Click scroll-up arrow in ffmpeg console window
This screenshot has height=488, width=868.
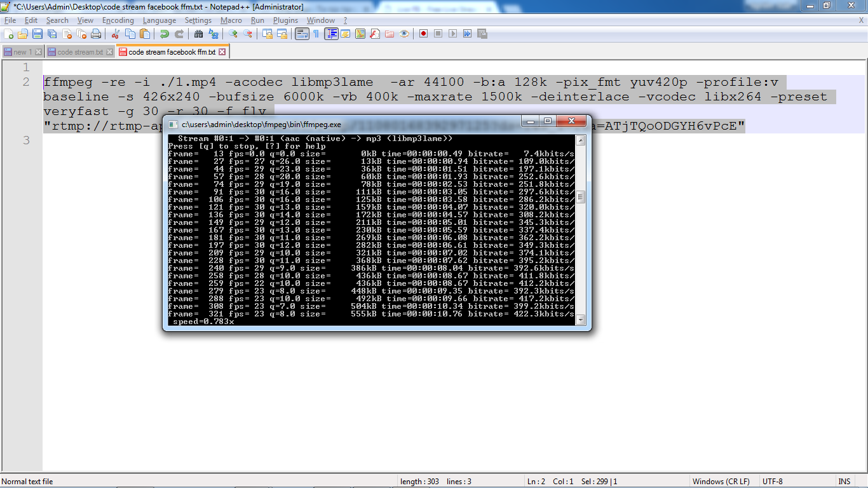coord(580,140)
